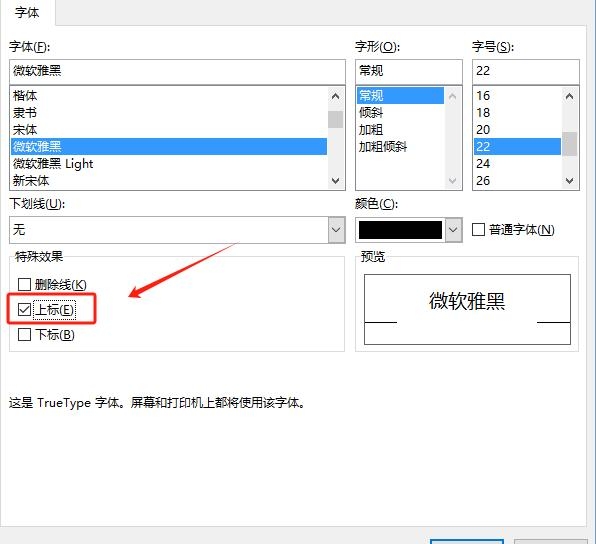
Task: Enable the 删除线 strikethrough checkbox
Action: tap(25, 284)
